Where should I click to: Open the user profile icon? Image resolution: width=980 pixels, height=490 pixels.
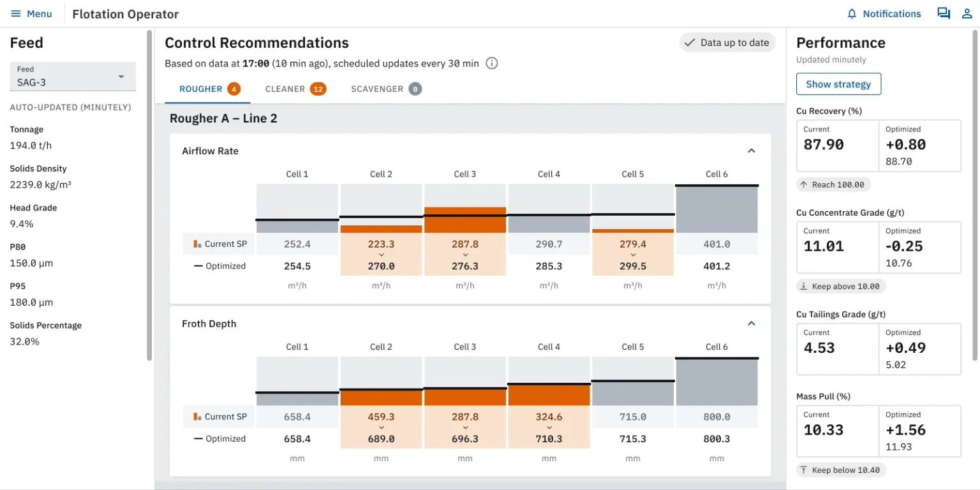(x=967, y=13)
